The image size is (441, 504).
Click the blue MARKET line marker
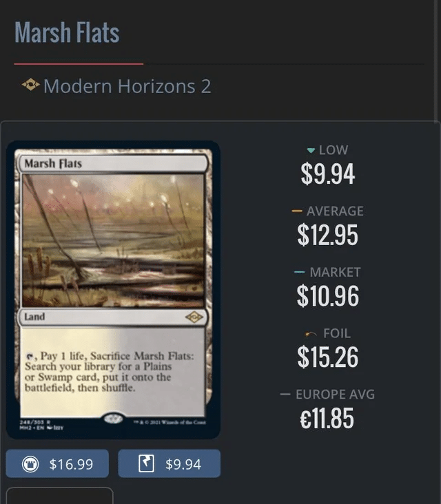[x=299, y=272]
